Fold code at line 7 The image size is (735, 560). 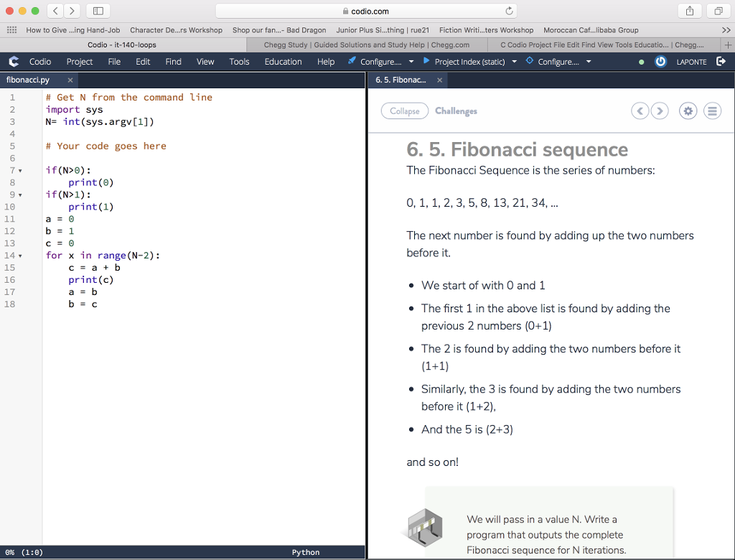(x=20, y=171)
